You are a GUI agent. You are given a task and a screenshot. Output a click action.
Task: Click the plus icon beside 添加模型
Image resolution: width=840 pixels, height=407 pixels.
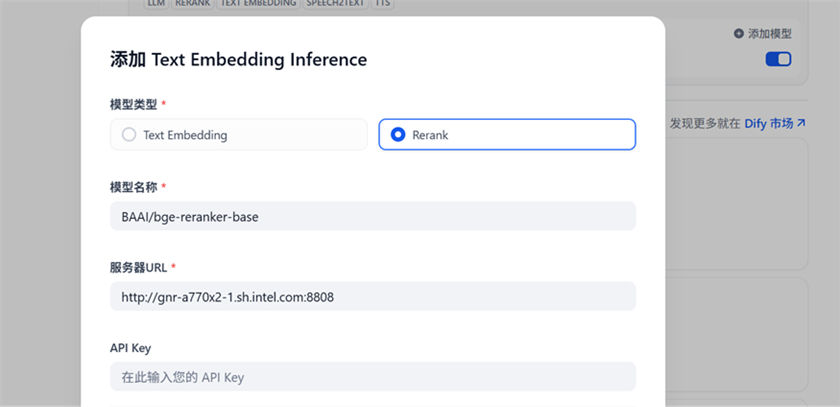[739, 34]
